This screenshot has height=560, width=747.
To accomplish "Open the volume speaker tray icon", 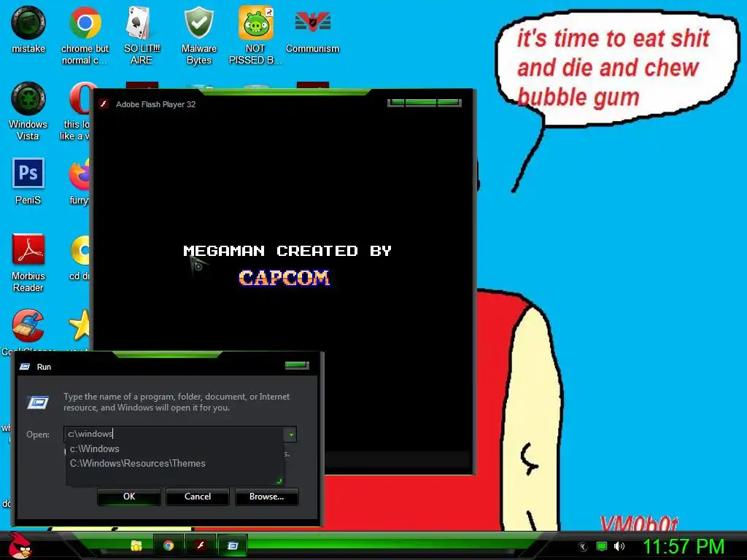I will (x=619, y=547).
